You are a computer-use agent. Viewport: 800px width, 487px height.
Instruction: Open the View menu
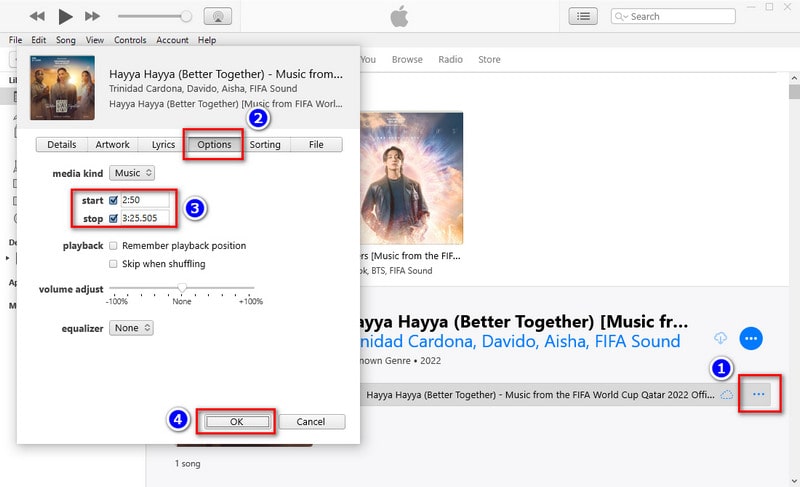(94, 40)
